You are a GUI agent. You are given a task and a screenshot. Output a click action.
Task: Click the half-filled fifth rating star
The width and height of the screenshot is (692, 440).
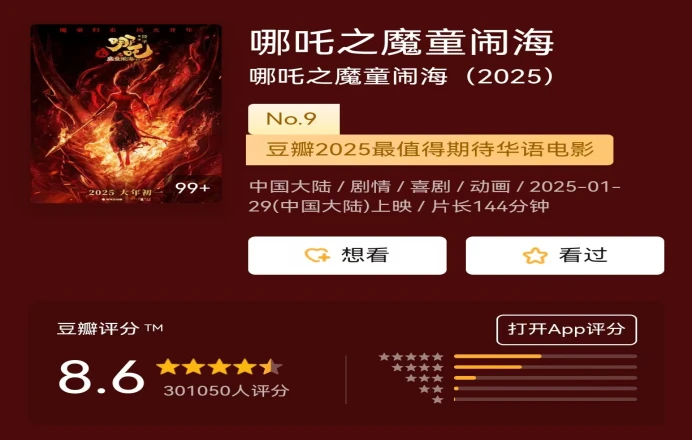271,367
